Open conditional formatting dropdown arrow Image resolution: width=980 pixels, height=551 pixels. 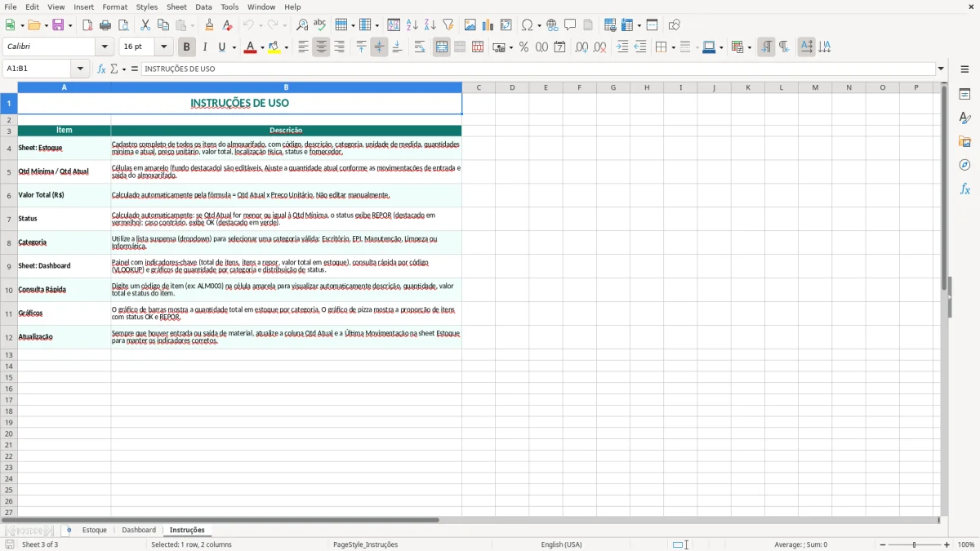749,47
